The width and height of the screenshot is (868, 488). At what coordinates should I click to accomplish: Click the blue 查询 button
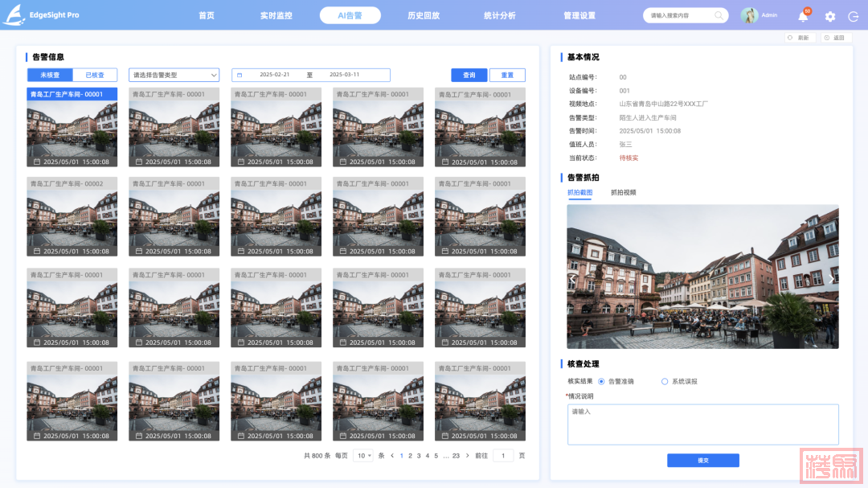point(469,75)
